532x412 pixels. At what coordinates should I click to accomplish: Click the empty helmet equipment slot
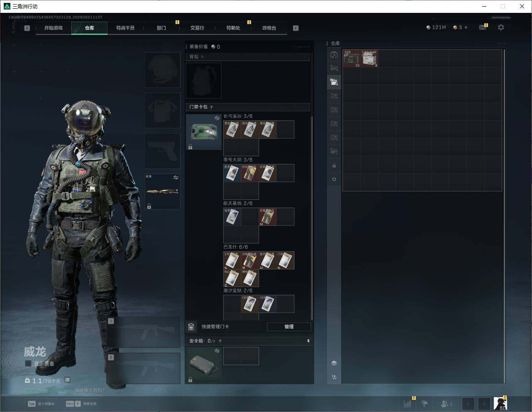tap(163, 70)
